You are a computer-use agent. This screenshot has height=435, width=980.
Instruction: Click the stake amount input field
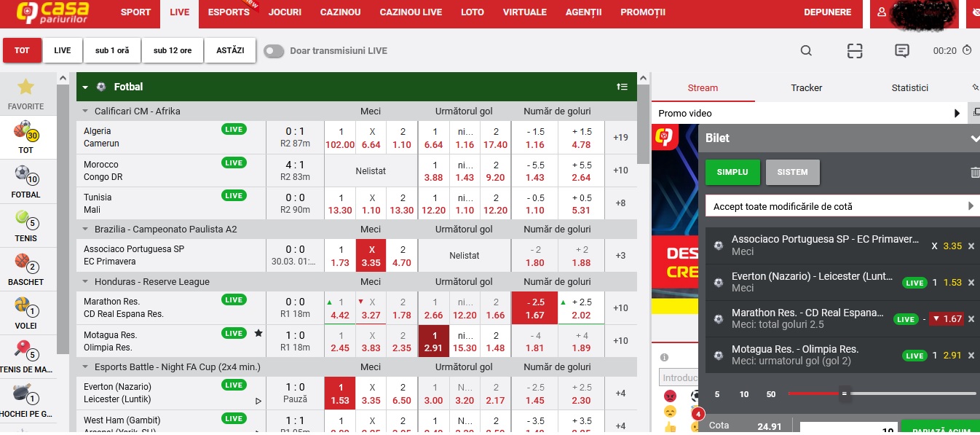848,428
